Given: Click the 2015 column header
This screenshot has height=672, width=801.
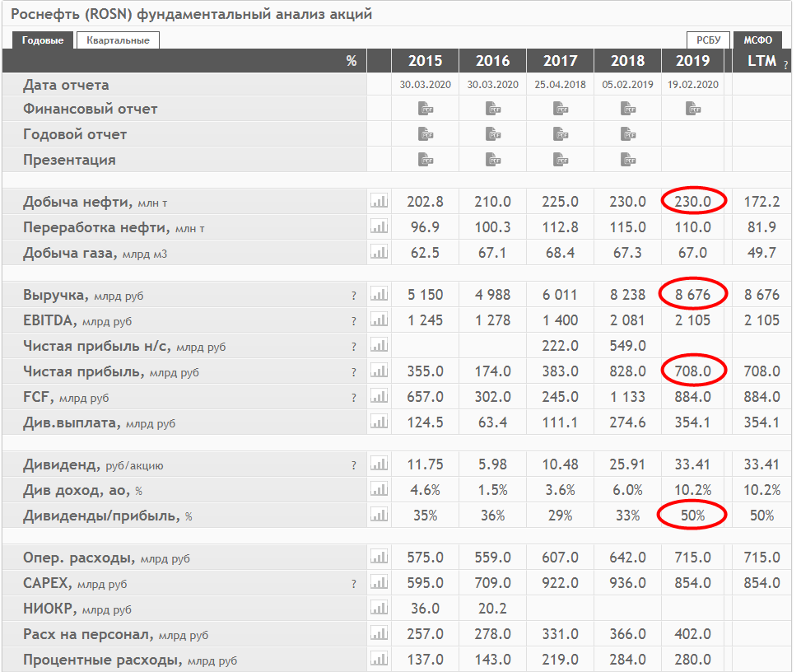Looking at the screenshot, I should pos(425,61).
